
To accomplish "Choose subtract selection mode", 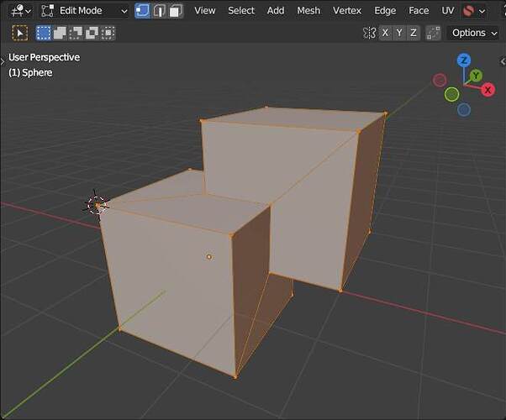I will 76,33.
